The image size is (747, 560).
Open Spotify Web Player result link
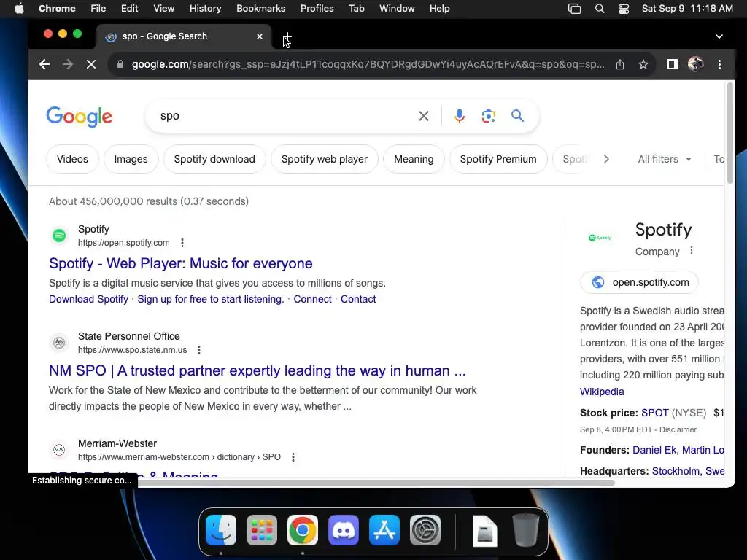click(181, 263)
